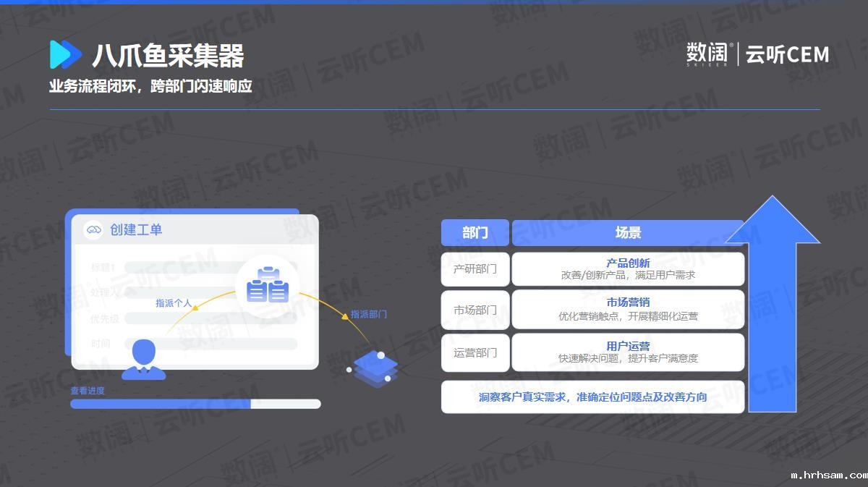Viewport: 868px width, 487px height.
Task: Click the 查看进度 progress bar
Action: (195, 404)
